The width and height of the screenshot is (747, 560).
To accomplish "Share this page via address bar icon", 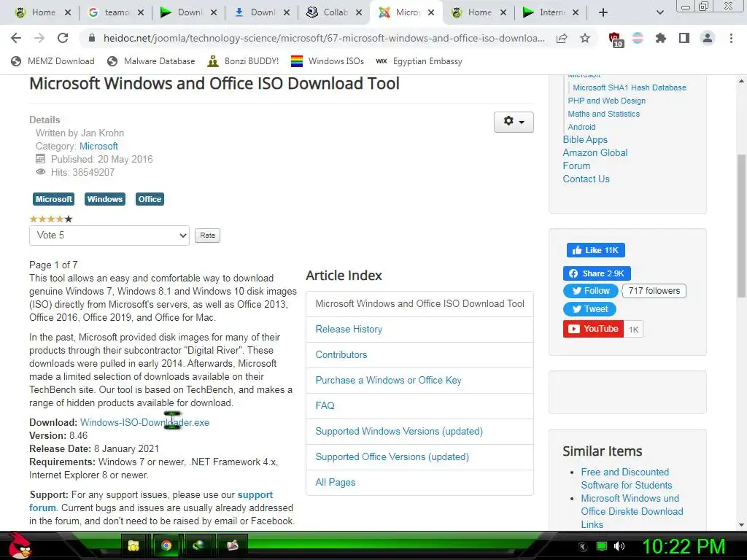I will pyautogui.click(x=562, y=38).
